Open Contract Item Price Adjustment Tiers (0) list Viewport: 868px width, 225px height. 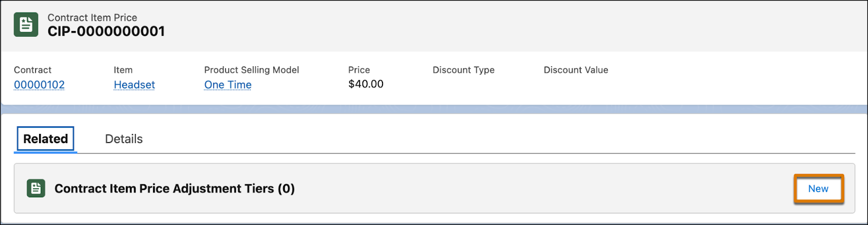coord(175,189)
